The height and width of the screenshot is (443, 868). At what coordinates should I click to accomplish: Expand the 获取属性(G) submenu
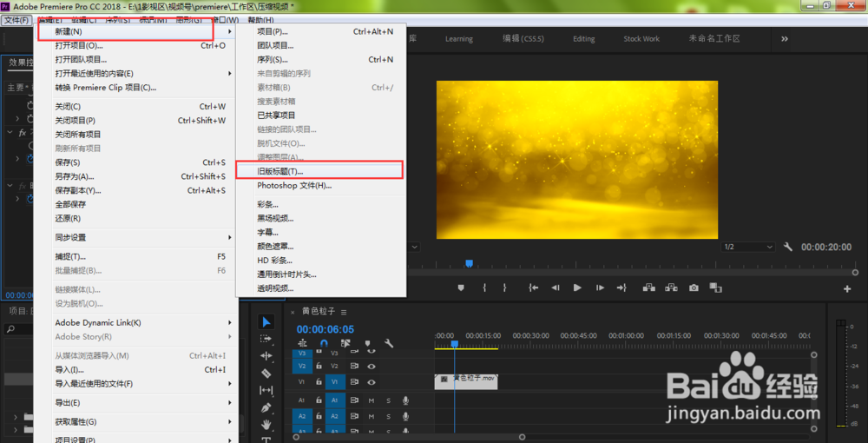click(136, 422)
